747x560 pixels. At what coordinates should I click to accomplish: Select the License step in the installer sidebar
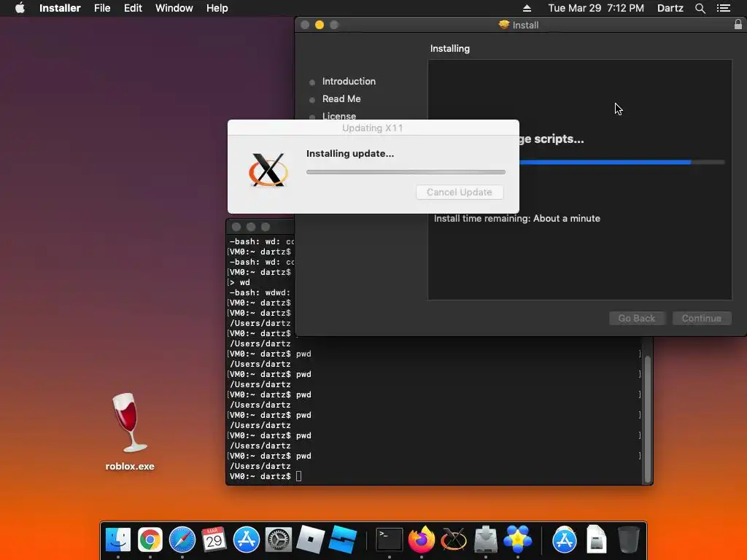(x=338, y=116)
